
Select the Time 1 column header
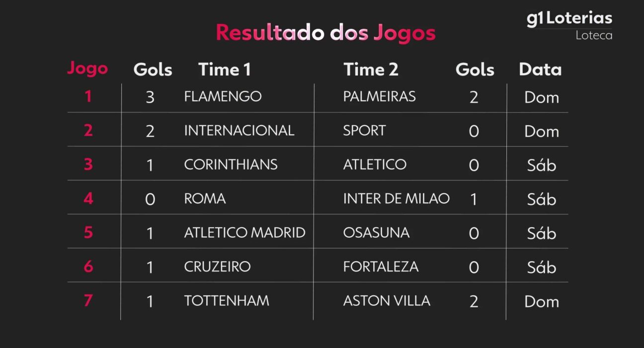(x=225, y=70)
